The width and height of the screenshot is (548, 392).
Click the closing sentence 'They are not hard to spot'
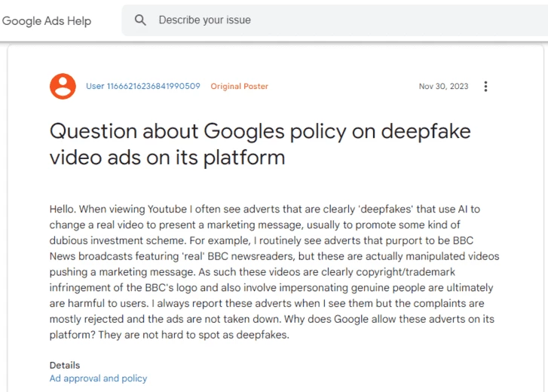[x=194, y=335]
